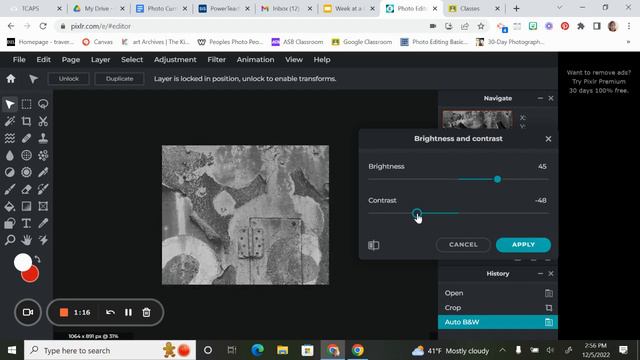Select the Clone stamp tool

(43, 138)
